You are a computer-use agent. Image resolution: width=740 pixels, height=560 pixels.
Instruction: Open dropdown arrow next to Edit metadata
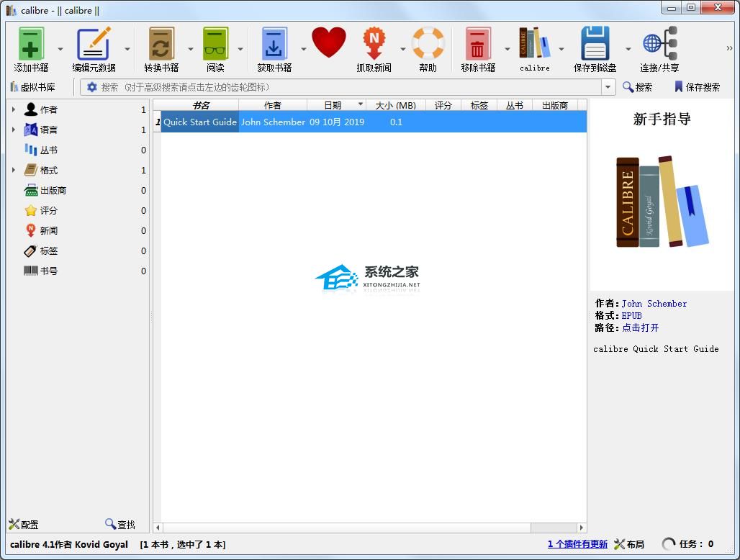127,49
